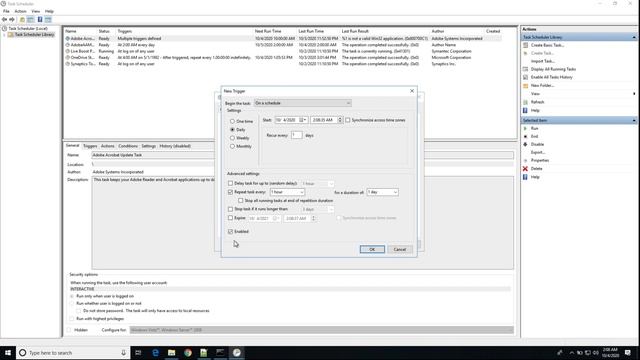640x360 pixels.
Task: Open the Start date calendar dropdown
Action: [303, 120]
